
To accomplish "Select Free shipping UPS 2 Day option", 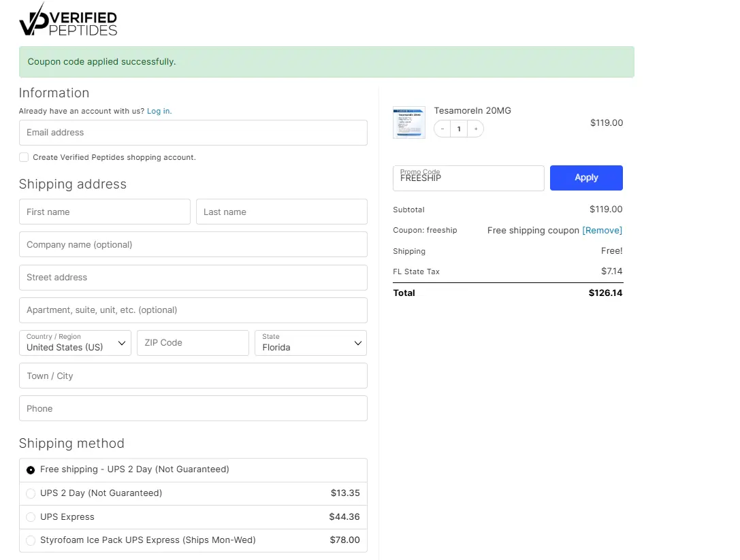I will (31, 470).
